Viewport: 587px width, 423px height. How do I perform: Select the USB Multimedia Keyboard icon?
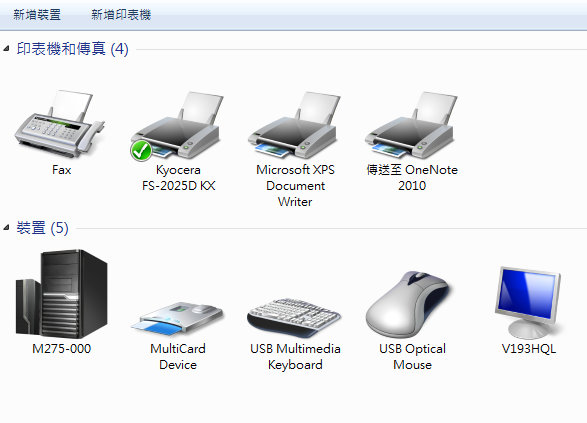tap(294, 317)
